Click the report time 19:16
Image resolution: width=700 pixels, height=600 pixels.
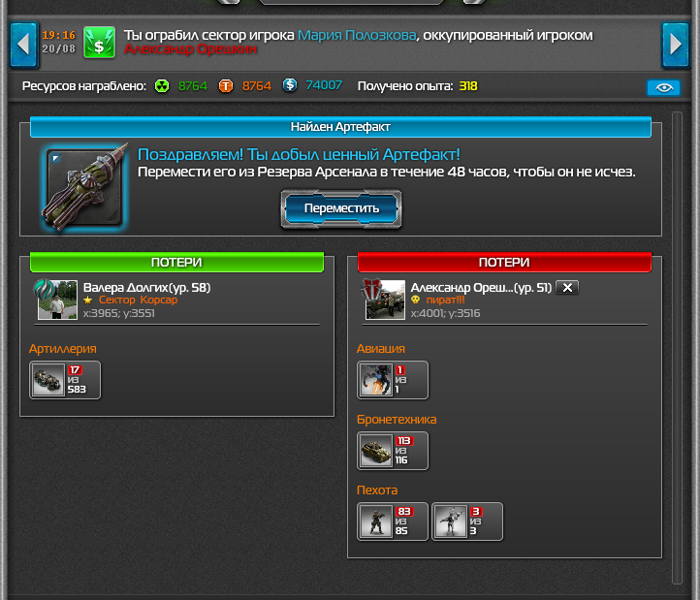point(58,35)
